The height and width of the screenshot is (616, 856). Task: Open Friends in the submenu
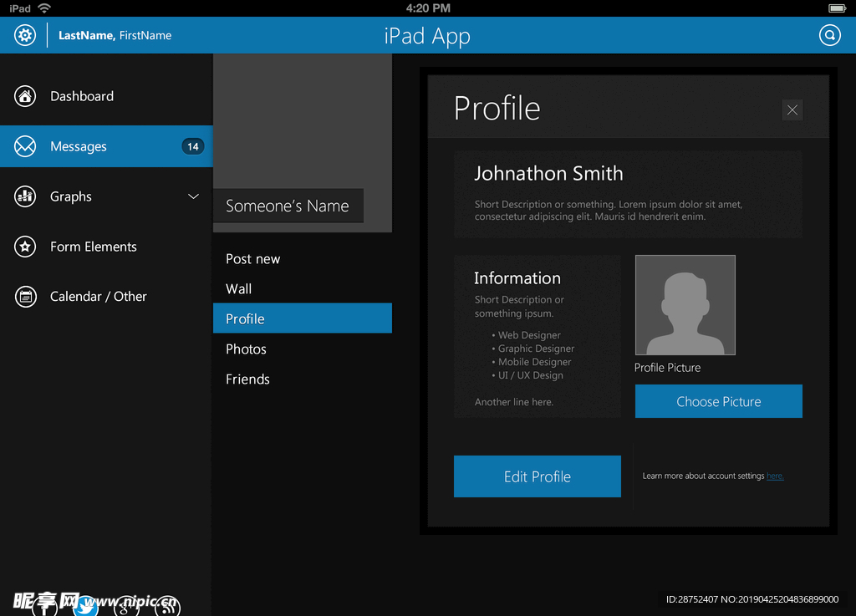coord(303,379)
